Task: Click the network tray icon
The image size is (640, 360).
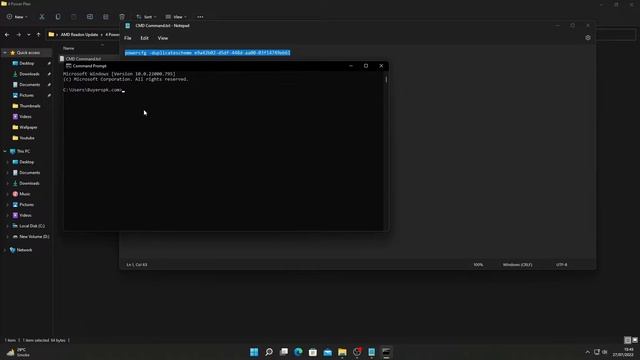Action: (x=597, y=352)
